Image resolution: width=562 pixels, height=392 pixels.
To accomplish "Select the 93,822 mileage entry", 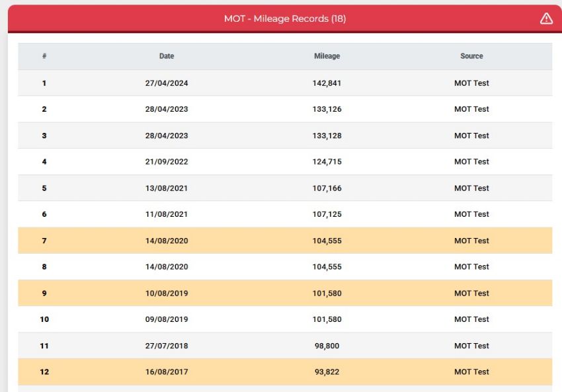I will [x=327, y=372].
